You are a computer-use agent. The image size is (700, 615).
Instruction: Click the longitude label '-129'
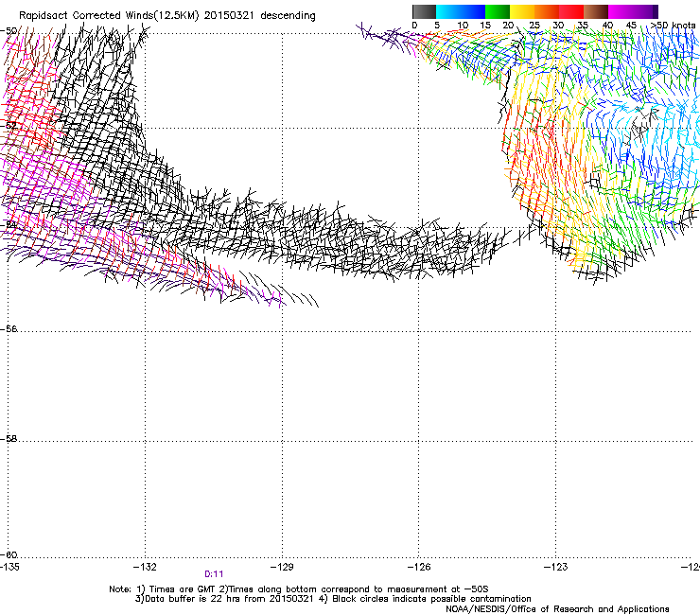(282, 567)
